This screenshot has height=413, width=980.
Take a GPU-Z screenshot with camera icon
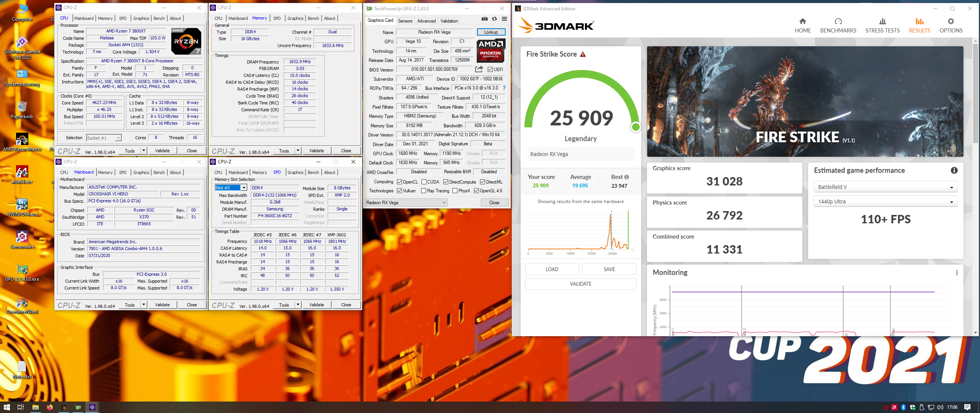(x=485, y=19)
